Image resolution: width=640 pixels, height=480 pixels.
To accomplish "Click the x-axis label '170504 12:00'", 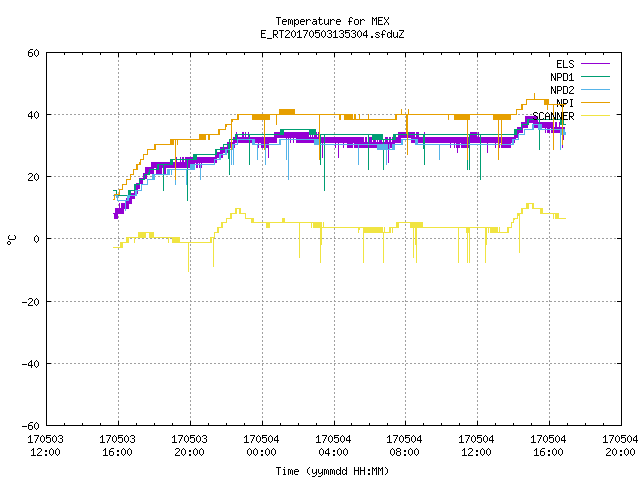I will point(476,446).
